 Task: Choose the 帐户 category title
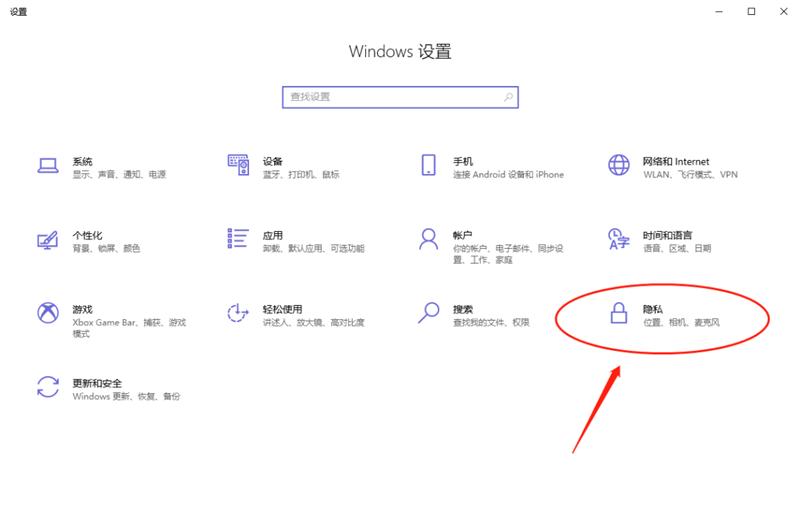[x=462, y=236]
